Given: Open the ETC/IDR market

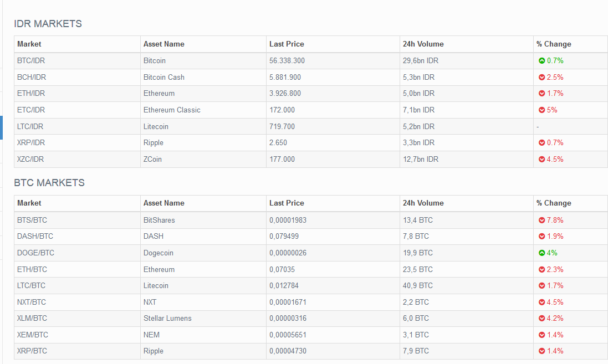Looking at the screenshot, I should (31, 110).
